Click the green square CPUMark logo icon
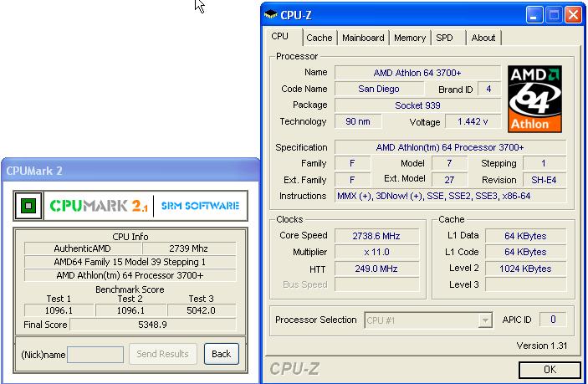Viewport: 588px width, 384px height. click(x=28, y=206)
